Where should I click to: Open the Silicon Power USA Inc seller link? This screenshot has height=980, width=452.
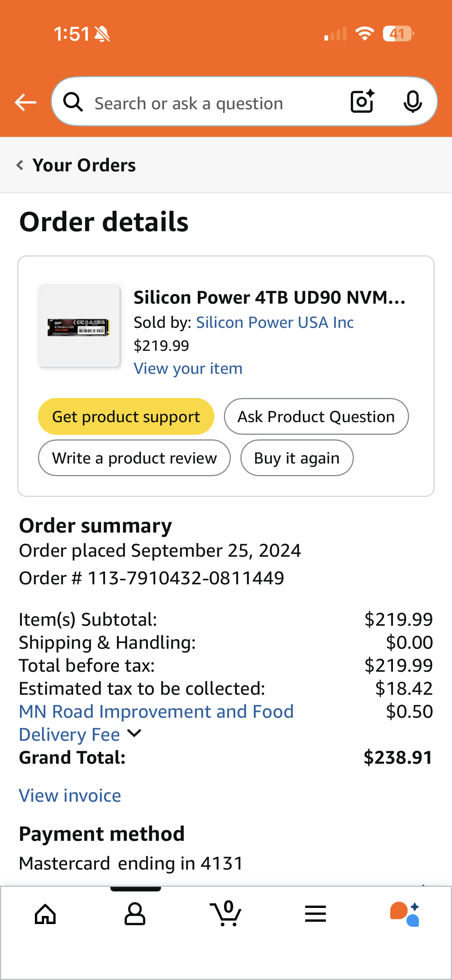click(x=274, y=322)
